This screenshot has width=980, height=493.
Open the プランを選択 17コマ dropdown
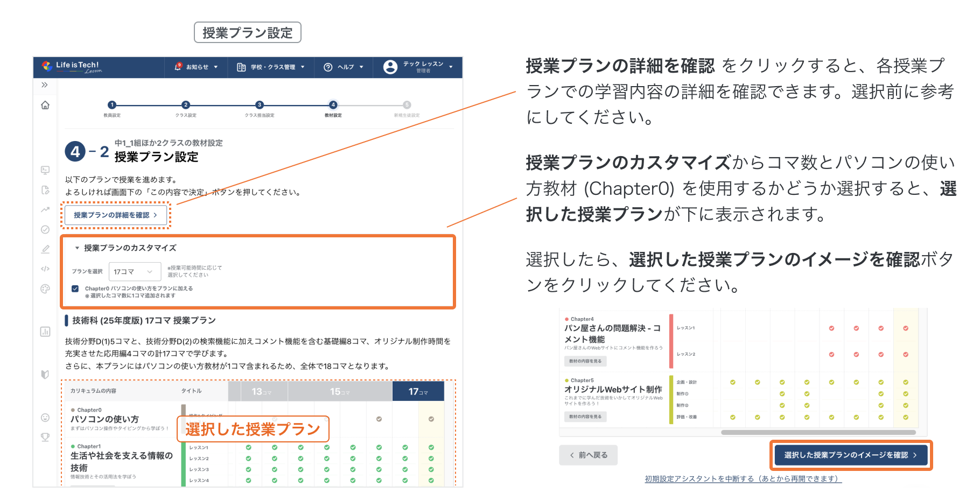pyautogui.click(x=134, y=272)
